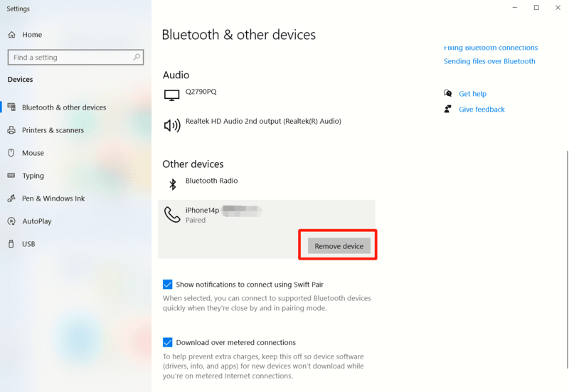569x392 pixels.
Task: Click the iPhone14p phone icon
Action: (x=172, y=215)
